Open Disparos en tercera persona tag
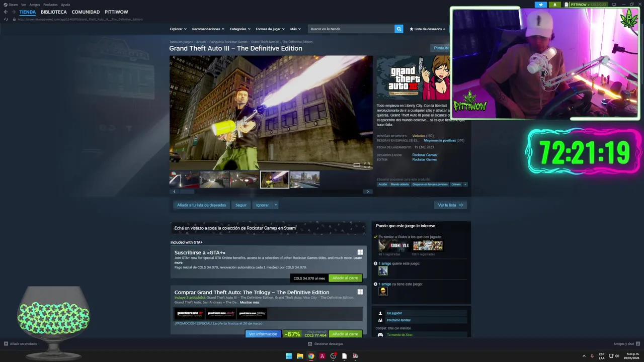This screenshot has width=644, height=362. click(x=430, y=185)
